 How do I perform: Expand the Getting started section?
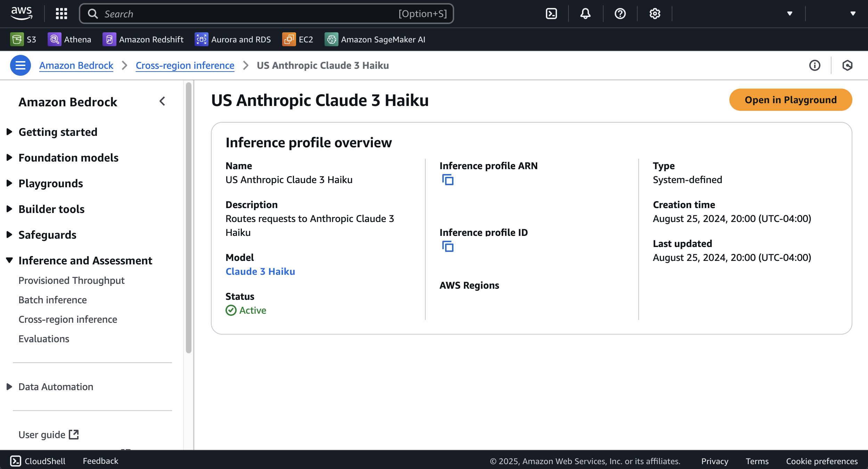point(9,132)
